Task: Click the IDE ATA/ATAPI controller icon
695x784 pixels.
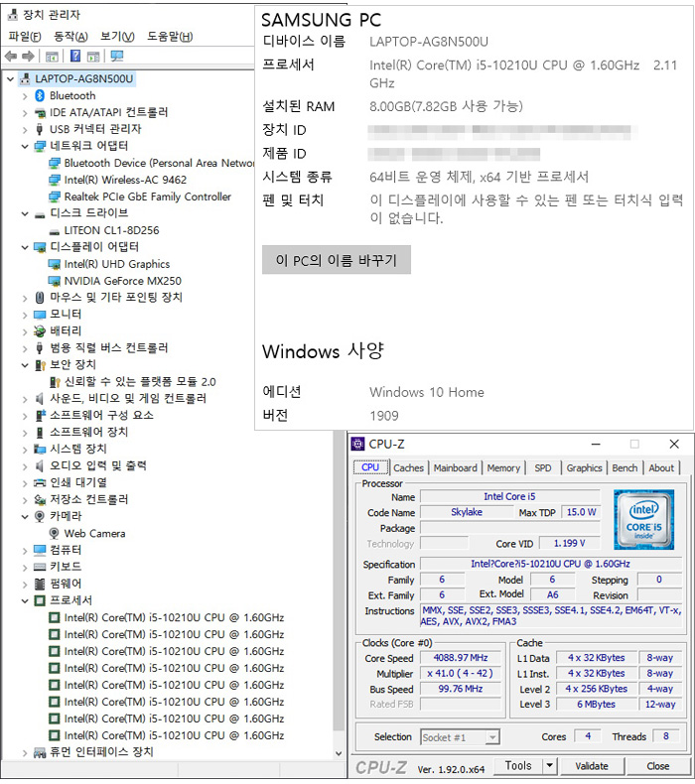Action: [40, 112]
